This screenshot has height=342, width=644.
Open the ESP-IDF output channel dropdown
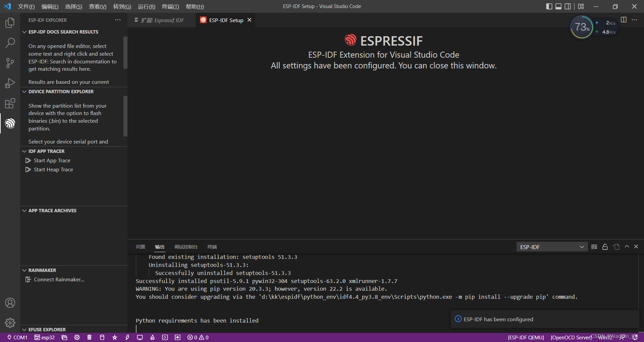tap(552, 247)
